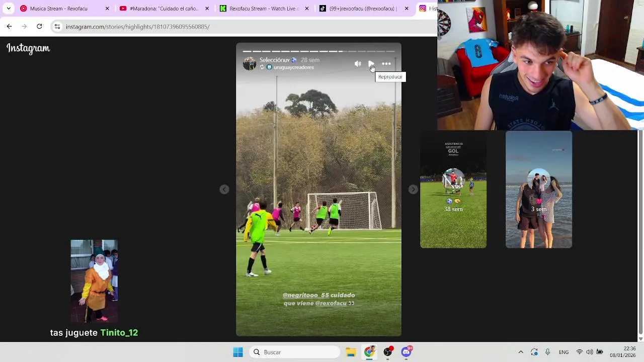Click the @negritooo_55 mention in story
Viewport: 644px width, 362px height.
click(305, 295)
